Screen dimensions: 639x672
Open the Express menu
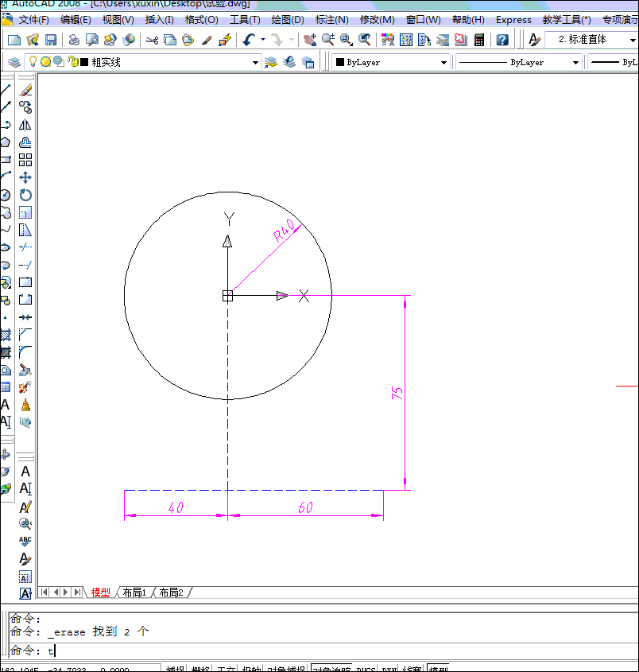point(513,20)
